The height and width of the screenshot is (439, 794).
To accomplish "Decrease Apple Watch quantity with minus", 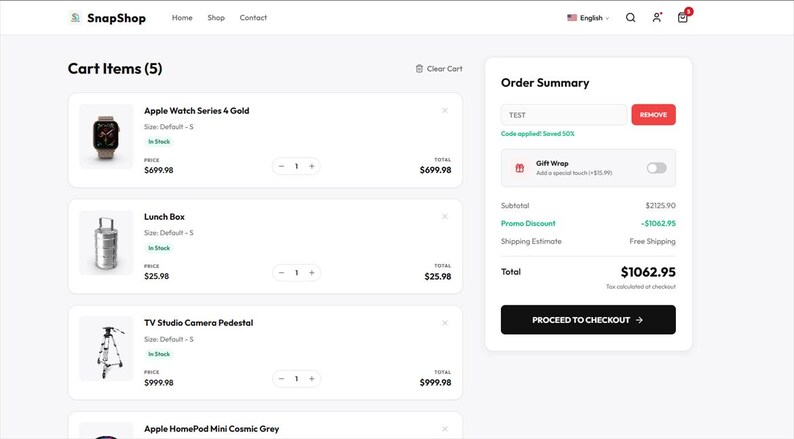I will click(x=282, y=166).
